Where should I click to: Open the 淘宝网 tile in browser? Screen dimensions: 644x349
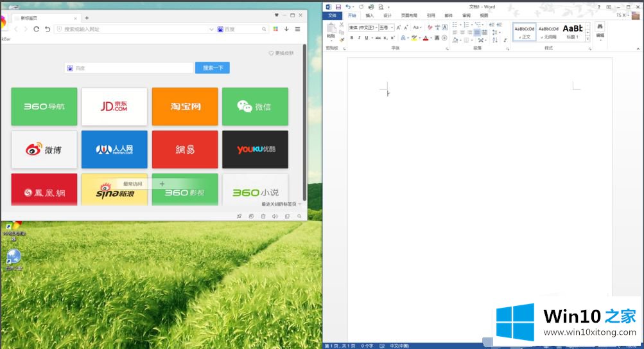point(185,107)
